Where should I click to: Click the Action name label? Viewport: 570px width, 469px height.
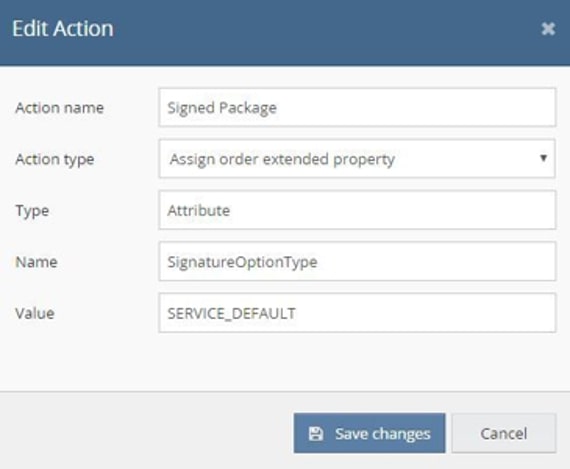pyautogui.click(x=60, y=108)
